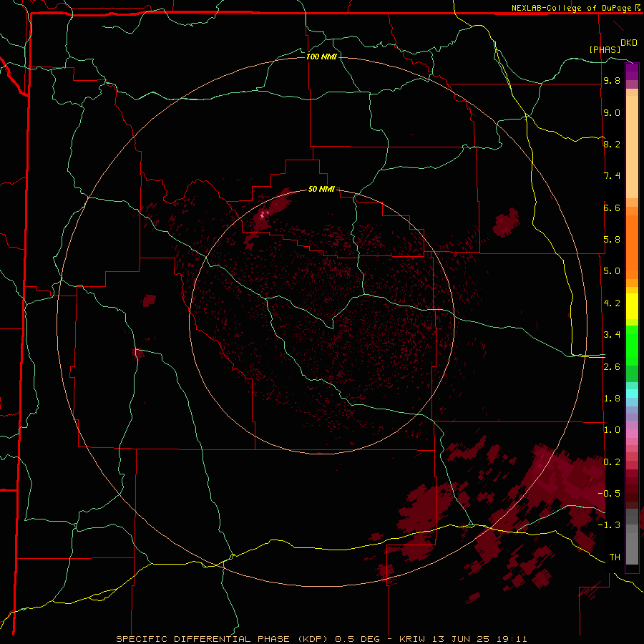Click the 7.4 scale label

click(x=612, y=176)
